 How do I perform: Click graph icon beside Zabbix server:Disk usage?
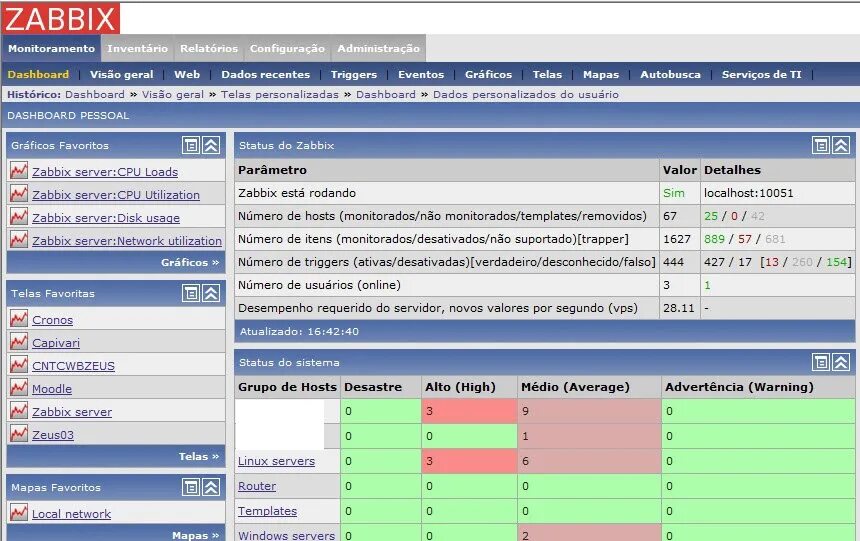[19, 217]
